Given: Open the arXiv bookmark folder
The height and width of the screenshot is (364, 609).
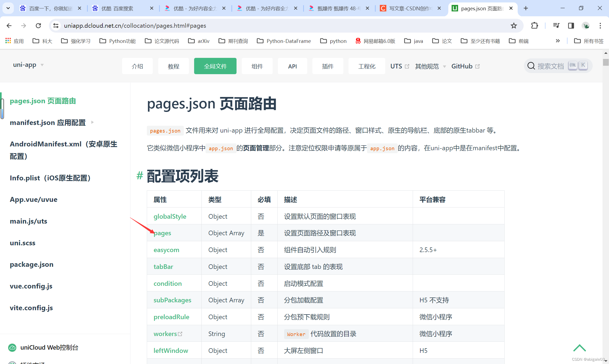Looking at the screenshot, I should point(199,41).
